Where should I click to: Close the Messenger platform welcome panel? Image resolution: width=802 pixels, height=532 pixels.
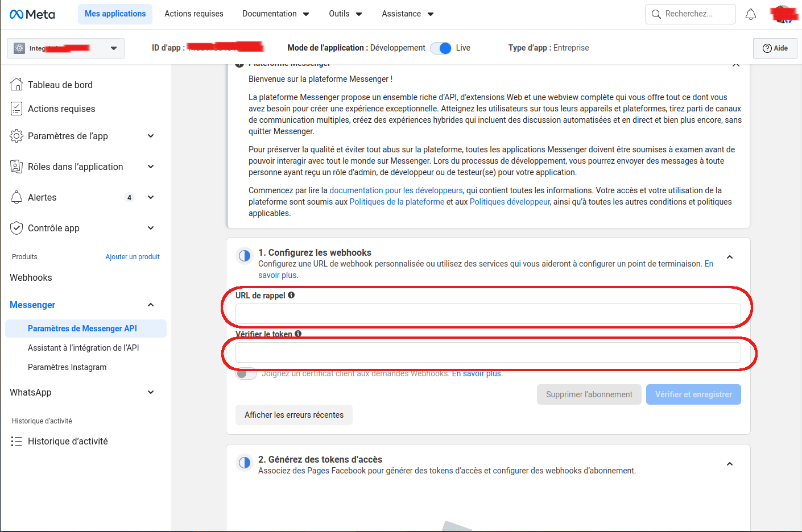pyautogui.click(x=735, y=65)
